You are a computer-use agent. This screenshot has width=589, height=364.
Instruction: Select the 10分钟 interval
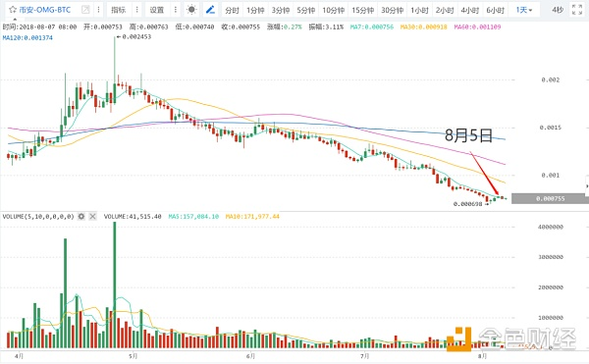coord(333,10)
